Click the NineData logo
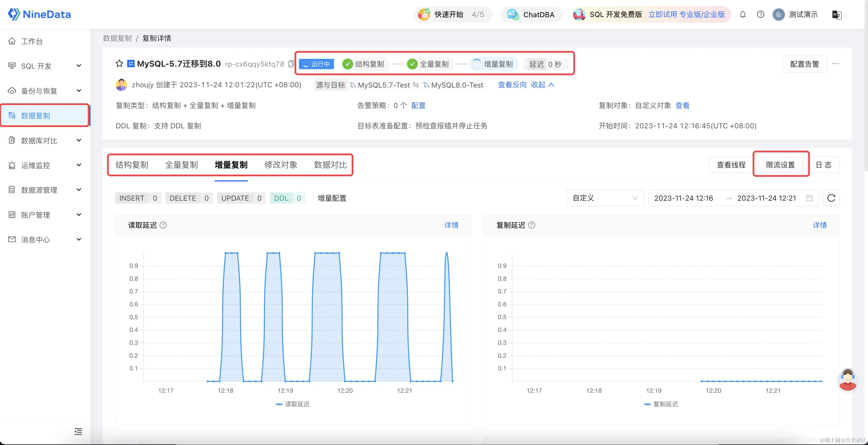Image resolution: width=868 pixels, height=445 pixels. coord(39,14)
